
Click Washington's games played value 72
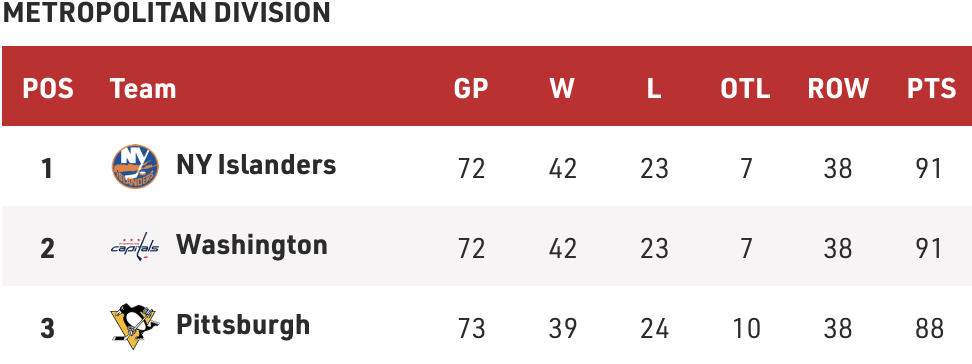[471, 248]
